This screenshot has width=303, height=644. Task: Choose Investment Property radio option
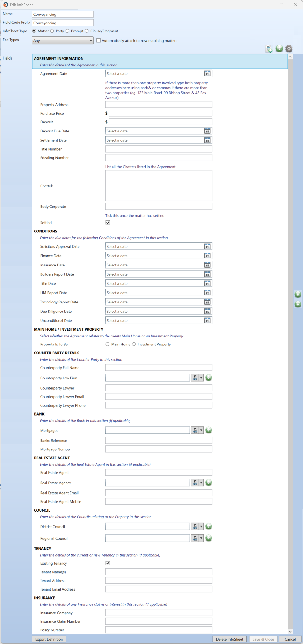point(134,344)
